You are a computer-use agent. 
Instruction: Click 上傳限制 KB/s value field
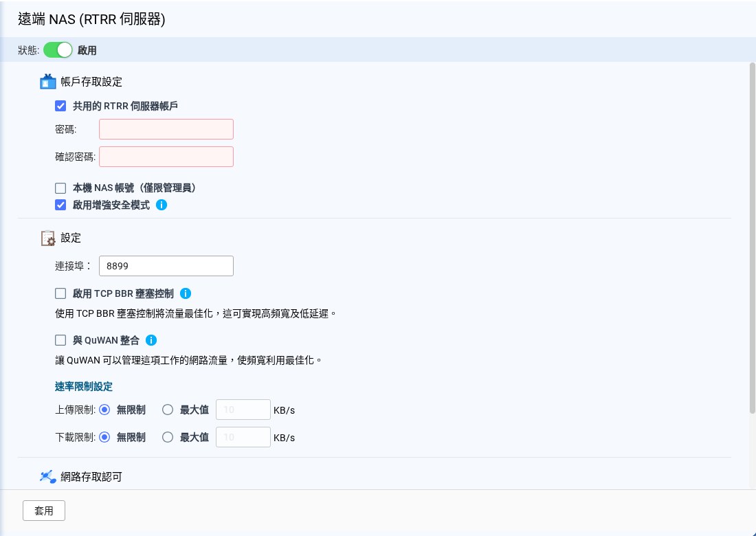(x=243, y=410)
